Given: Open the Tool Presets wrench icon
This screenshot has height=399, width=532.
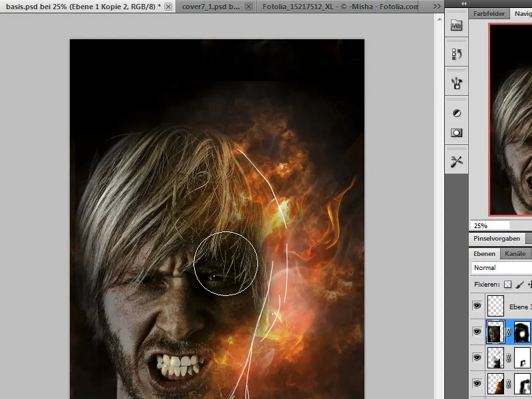Looking at the screenshot, I should pyautogui.click(x=456, y=162).
